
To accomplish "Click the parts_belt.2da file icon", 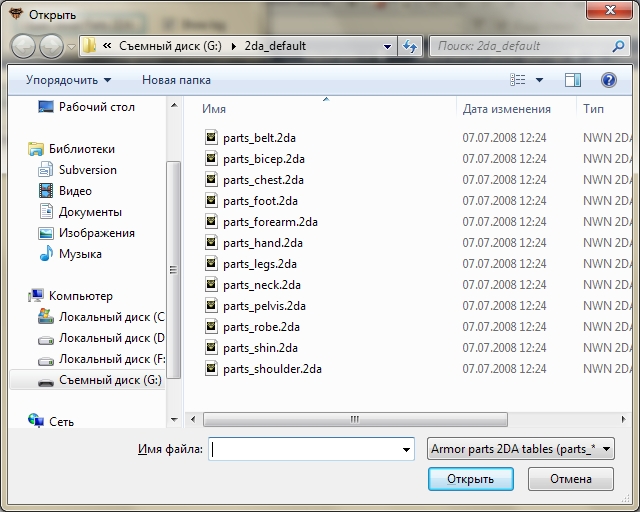I will coord(211,137).
